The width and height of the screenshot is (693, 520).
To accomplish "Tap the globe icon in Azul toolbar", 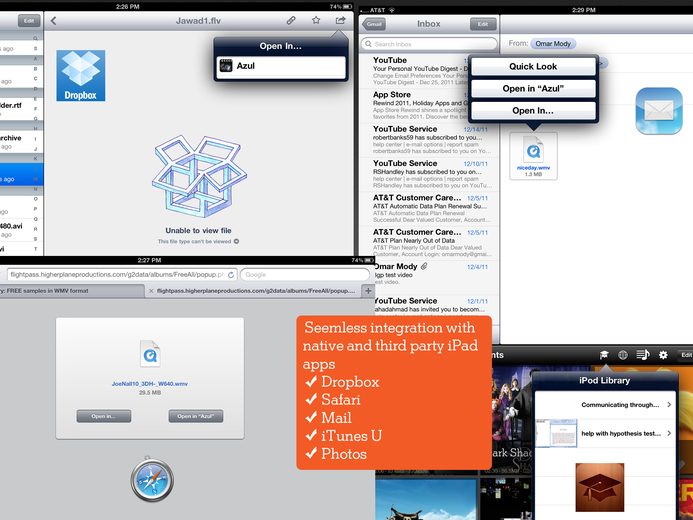I will pyautogui.click(x=623, y=355).
